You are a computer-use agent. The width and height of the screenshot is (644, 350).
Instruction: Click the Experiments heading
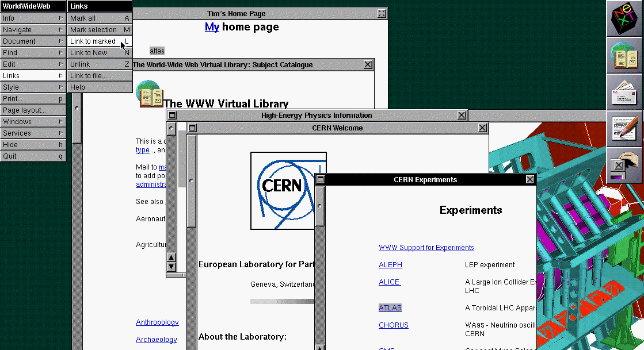(471, 210)
